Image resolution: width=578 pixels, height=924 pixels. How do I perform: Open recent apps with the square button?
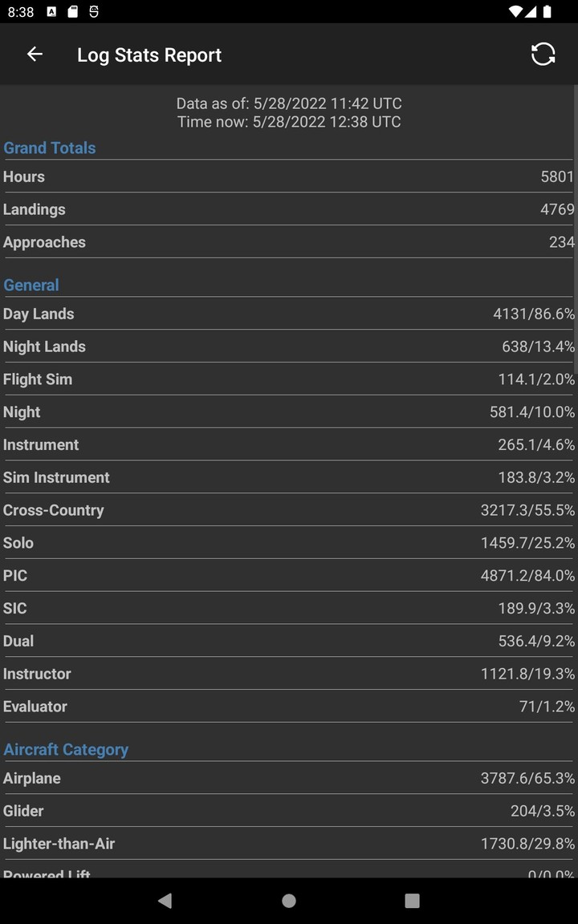412,900
